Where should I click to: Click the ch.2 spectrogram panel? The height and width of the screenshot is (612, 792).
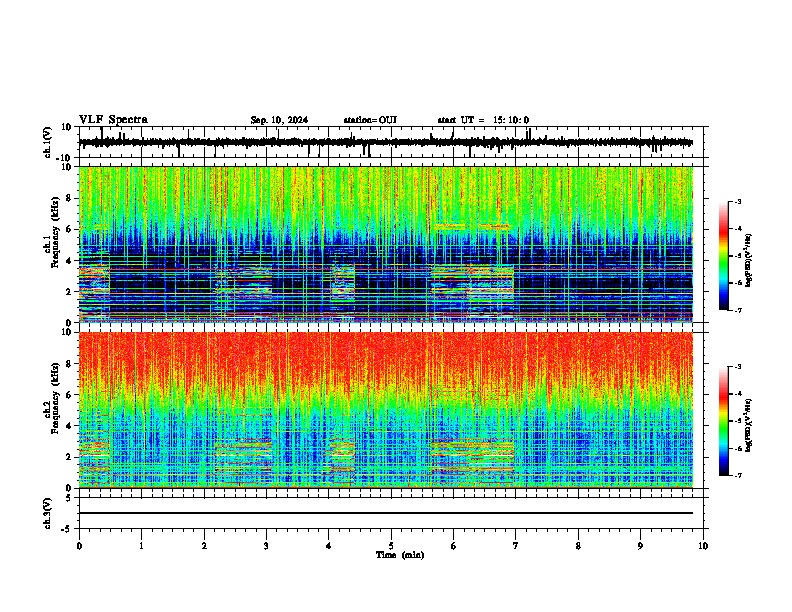click(386, 410)
